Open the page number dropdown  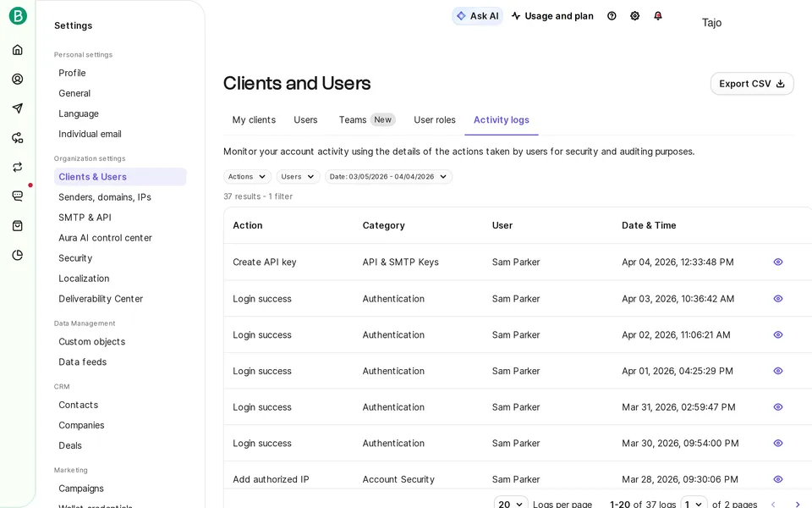point(694,504)
